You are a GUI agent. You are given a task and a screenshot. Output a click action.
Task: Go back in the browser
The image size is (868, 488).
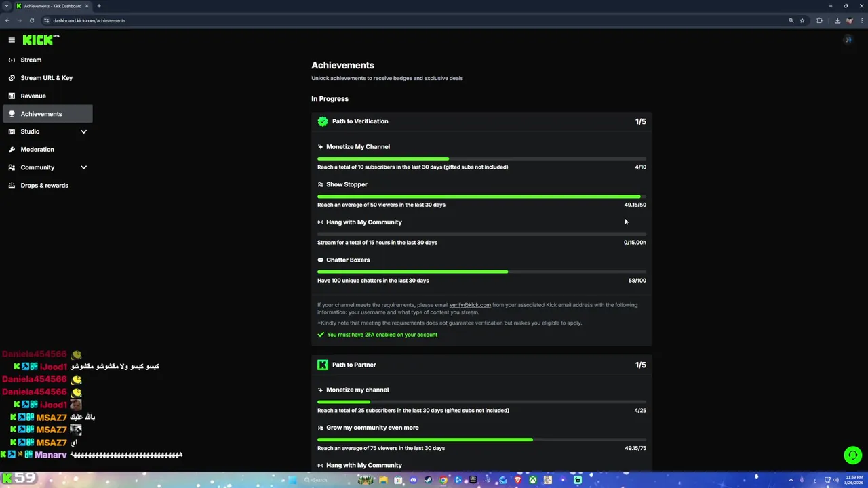(7, 20)
